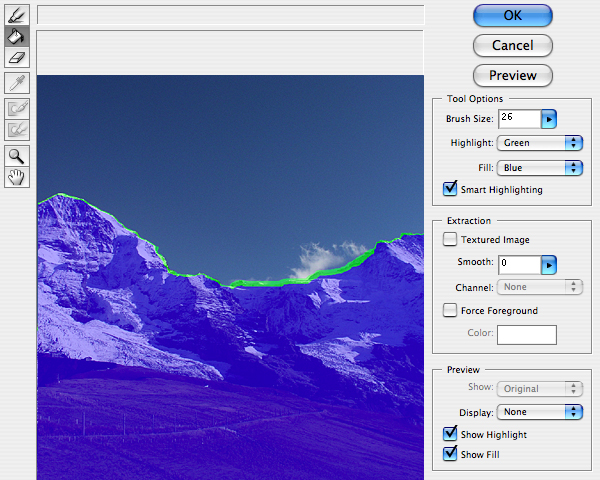Viewport: 600px width, 480px height.
Task: Open the Highlight color dropdown
Action: (540, 143)
